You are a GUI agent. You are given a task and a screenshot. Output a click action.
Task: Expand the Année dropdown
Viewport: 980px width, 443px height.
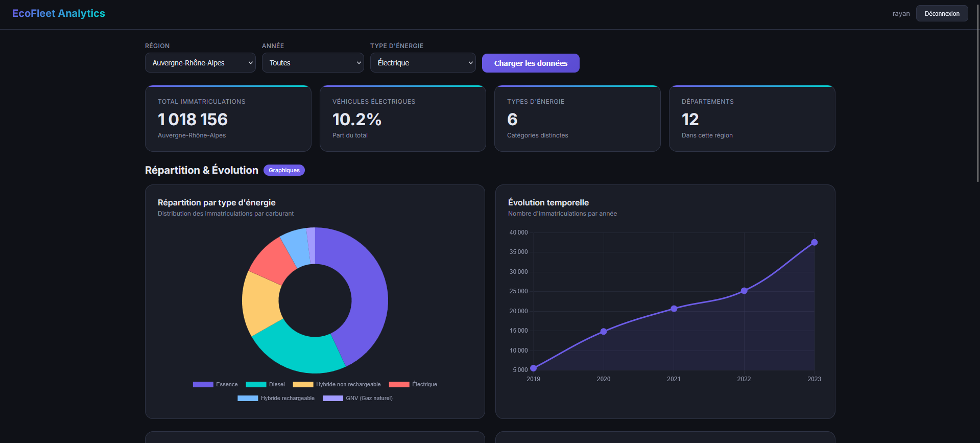coord(313,63)
